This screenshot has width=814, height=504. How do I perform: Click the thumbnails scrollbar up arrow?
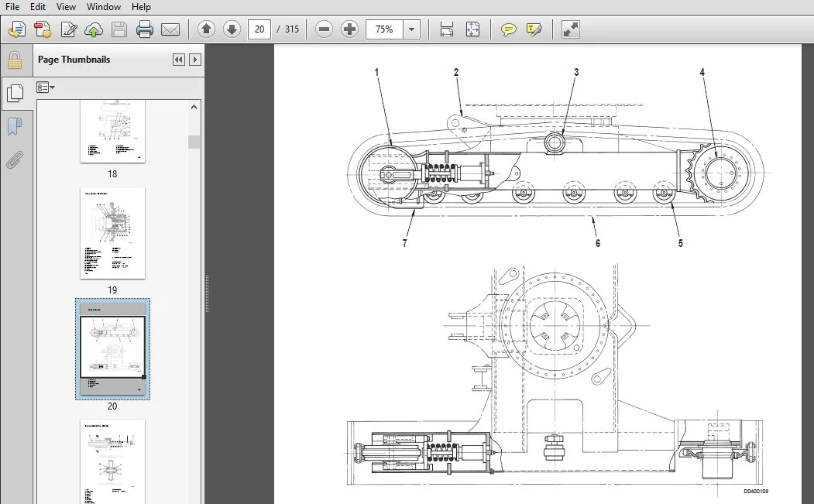coord(194,108)
